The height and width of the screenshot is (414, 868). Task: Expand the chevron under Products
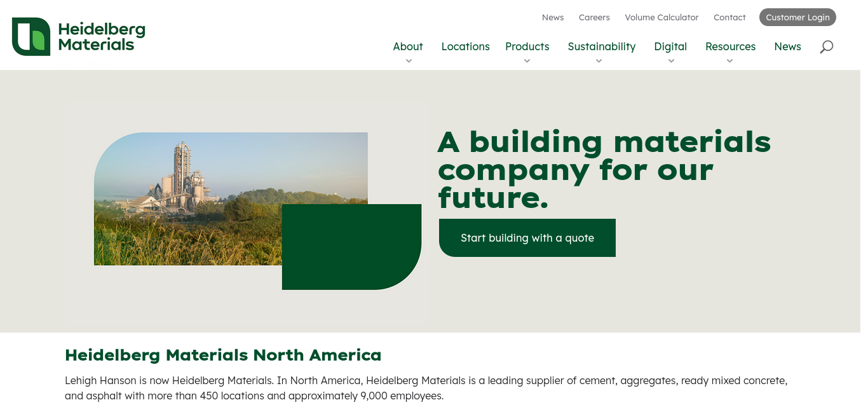click(527, 61)
